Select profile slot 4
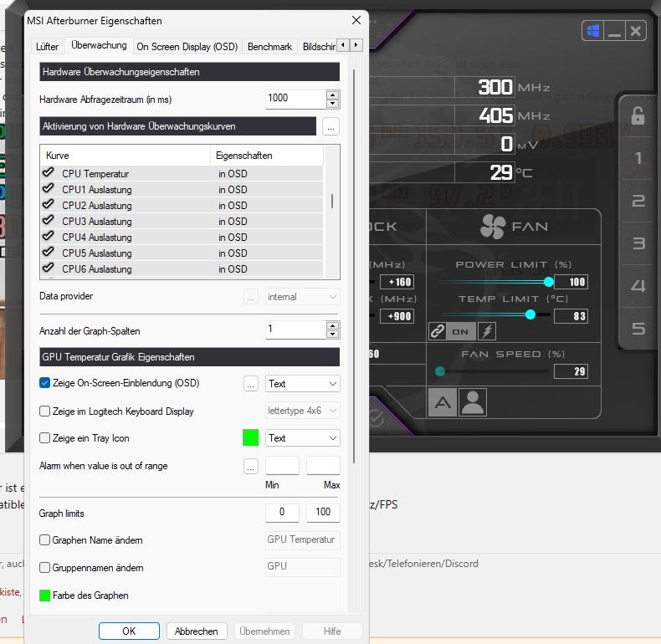This screenshot has width=661, height=644. click(638, 286)
